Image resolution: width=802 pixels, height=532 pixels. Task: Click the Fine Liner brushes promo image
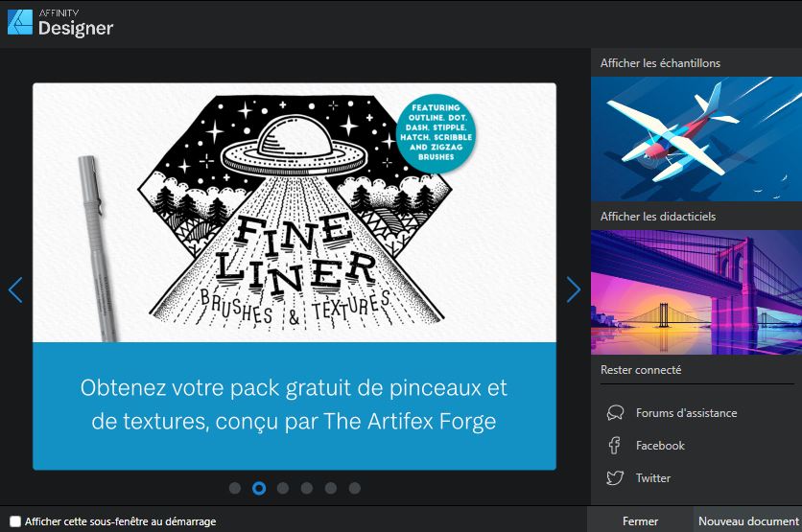tap(295, 213)
